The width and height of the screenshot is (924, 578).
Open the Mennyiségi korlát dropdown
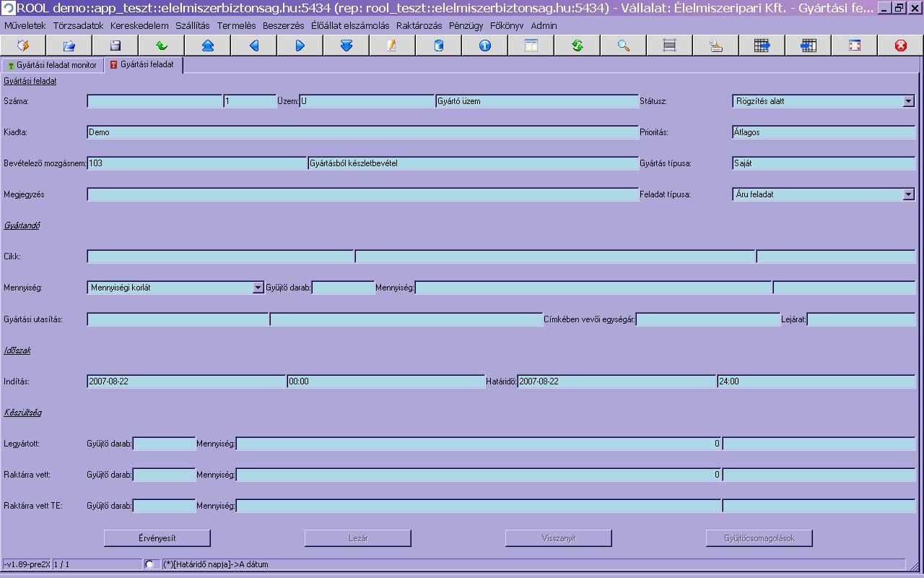click(258, 288)
